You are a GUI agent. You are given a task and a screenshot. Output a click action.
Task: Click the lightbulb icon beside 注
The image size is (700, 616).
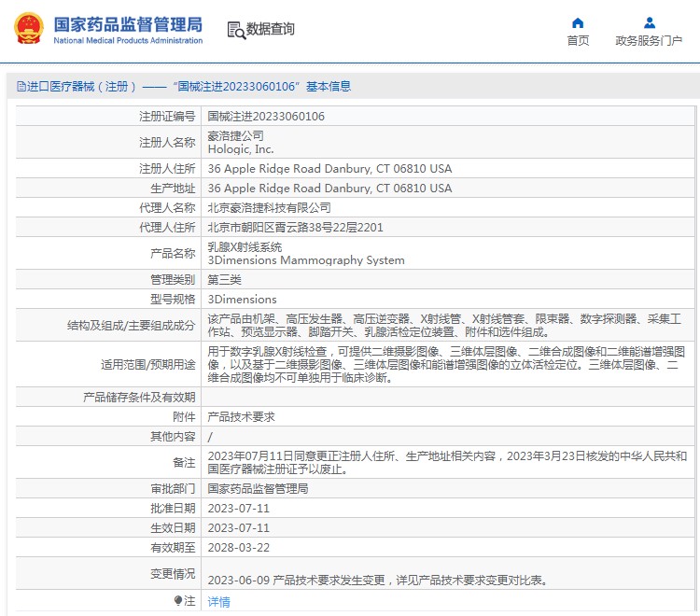(x=179, y=601)
